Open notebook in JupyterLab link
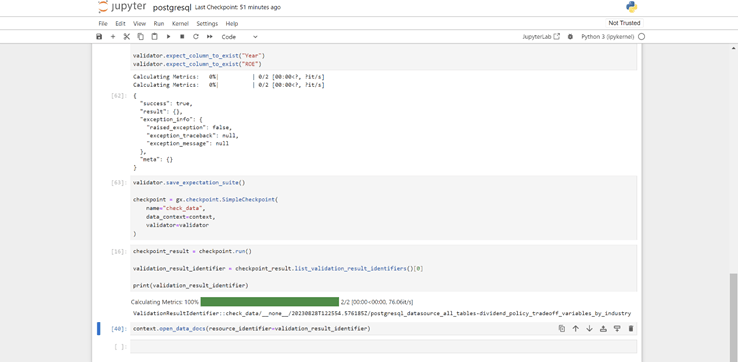The image size is (738, 362). (x=541, y=37)
